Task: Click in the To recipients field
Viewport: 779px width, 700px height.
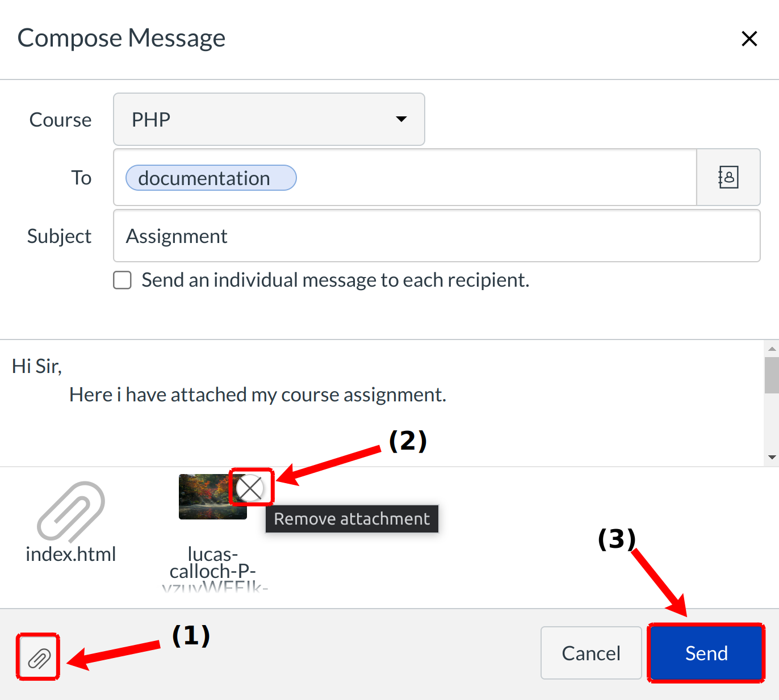Action: pos(494,178)
